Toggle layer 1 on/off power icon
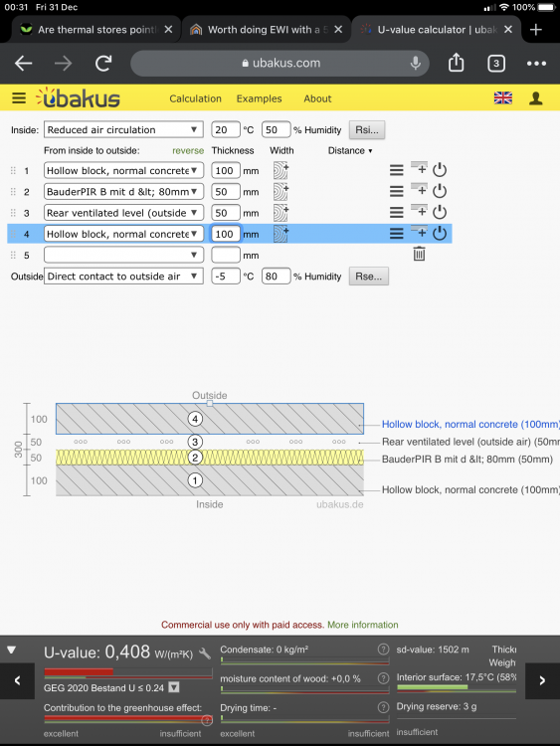The image size is (560, 746). 440,170
